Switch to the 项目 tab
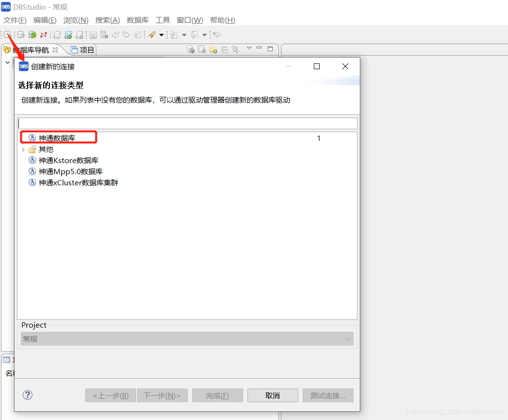Screen dimensions: 508x420 [x=83, y=50]
